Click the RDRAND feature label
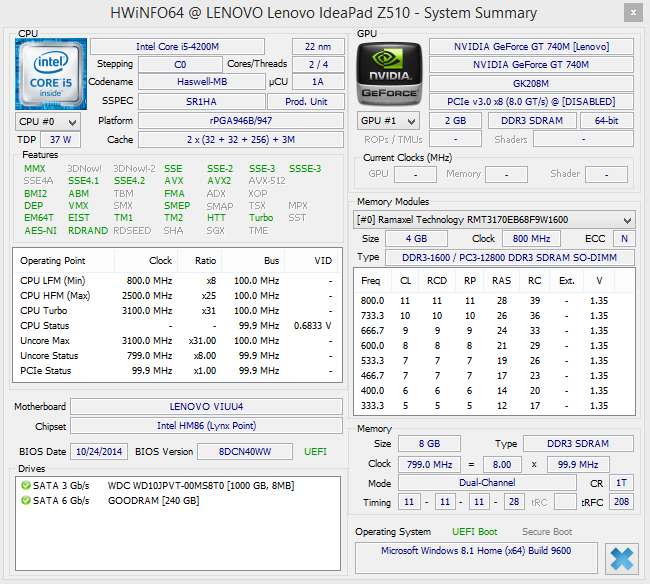Viewport: 650px width, 584px height. point(88,230)
